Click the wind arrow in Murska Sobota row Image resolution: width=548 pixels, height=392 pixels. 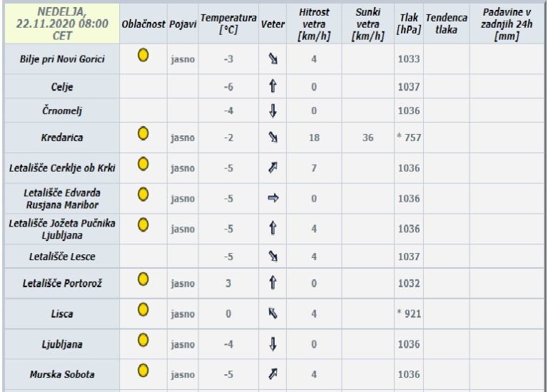tap(273, 374)
